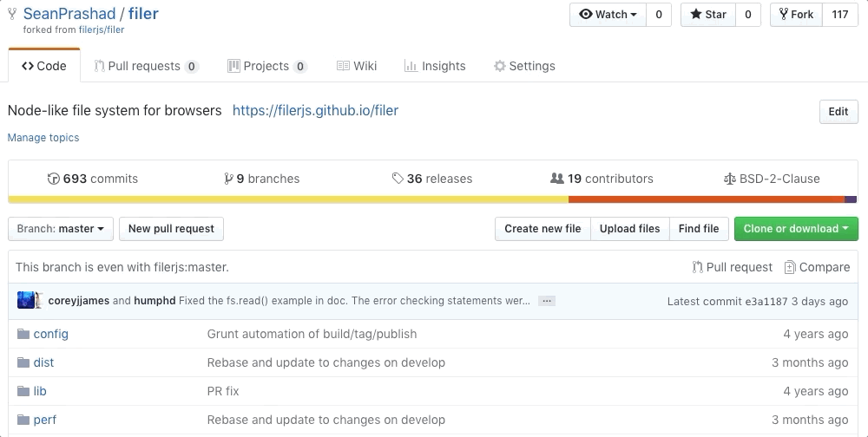Screen dimensions: 868x437
Task: Click the purple segment of the language bar
Action: click(x=851, y=199)
